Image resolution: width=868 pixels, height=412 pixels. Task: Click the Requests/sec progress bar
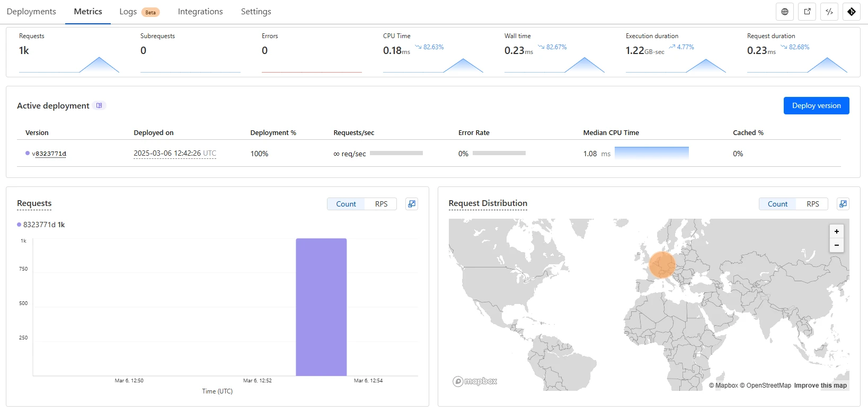tap(396, 153)
